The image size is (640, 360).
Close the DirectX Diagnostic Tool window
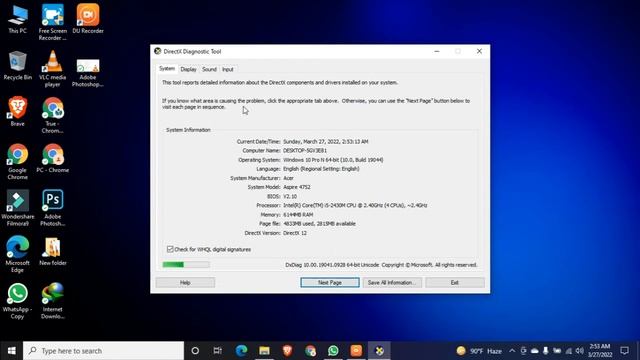coord(479,51)
